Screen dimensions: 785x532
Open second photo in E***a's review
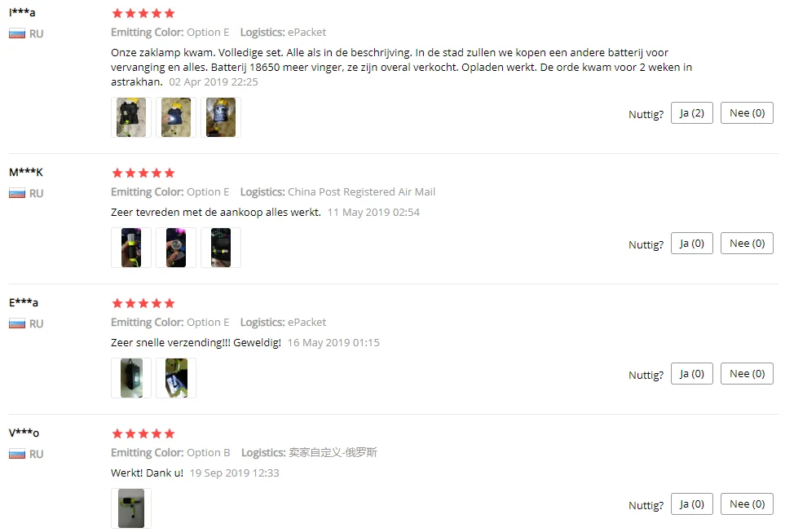pyautogui.click(x=176, y=378)
